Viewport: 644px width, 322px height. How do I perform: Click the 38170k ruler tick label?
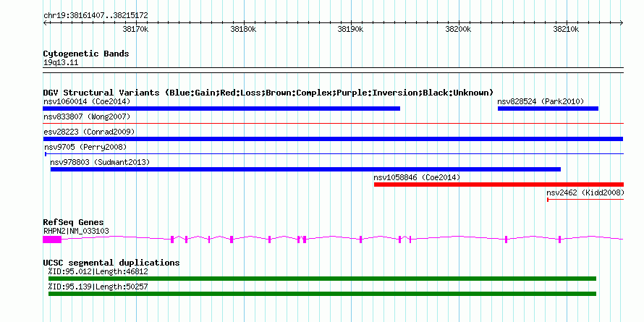[x=135, y=29]
